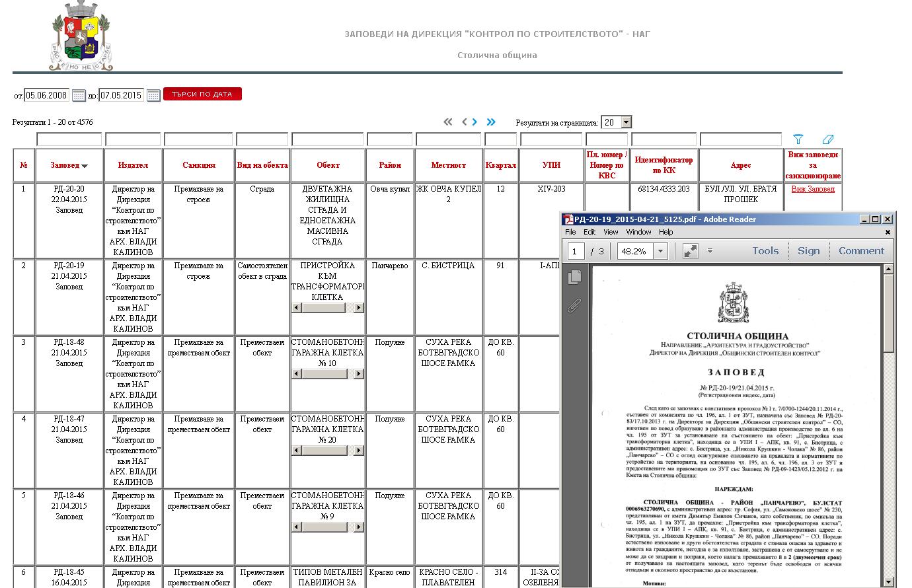
Task: Close PDF document with menu bar X
Action: (x=888, y=232)
